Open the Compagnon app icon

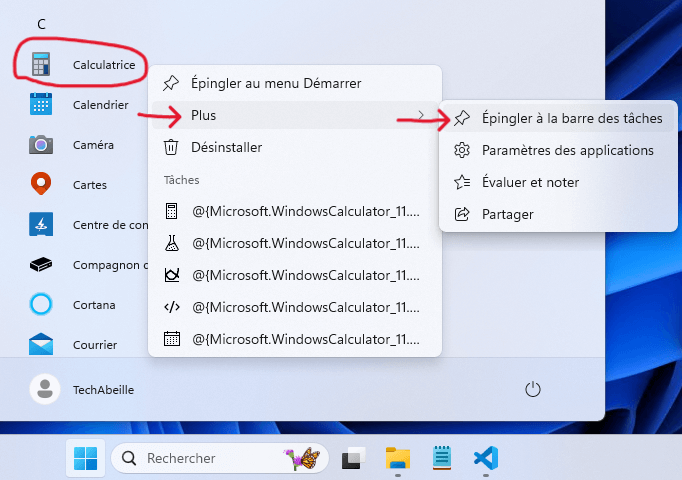pos(41,264)
